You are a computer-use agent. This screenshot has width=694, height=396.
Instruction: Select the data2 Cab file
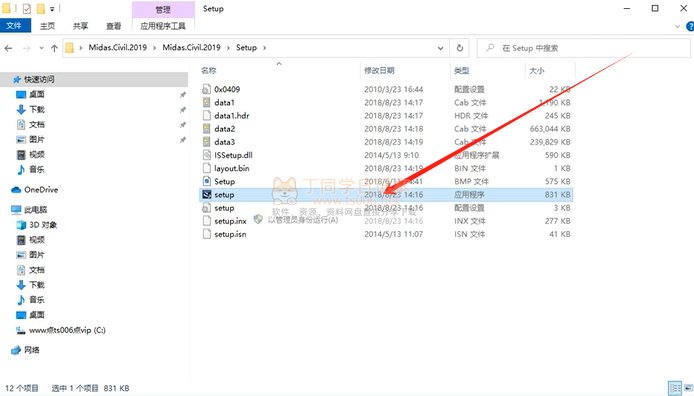[224, 129]
